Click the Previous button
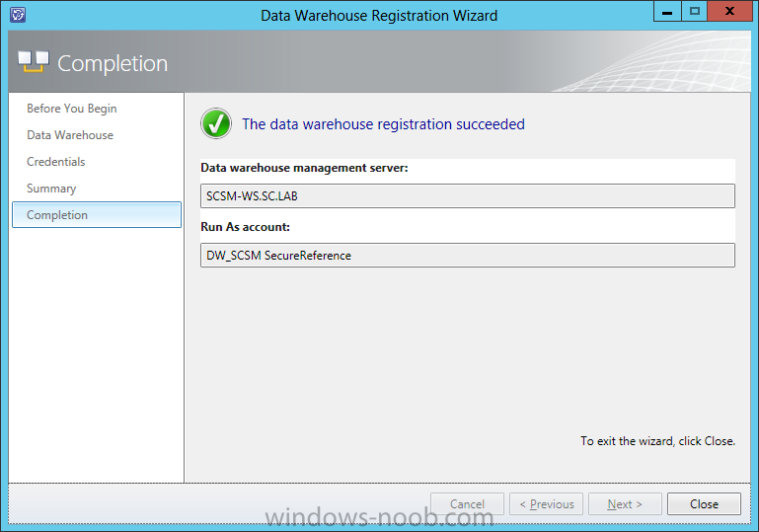The height and width of the screenshot is (532, 759). 546,504
